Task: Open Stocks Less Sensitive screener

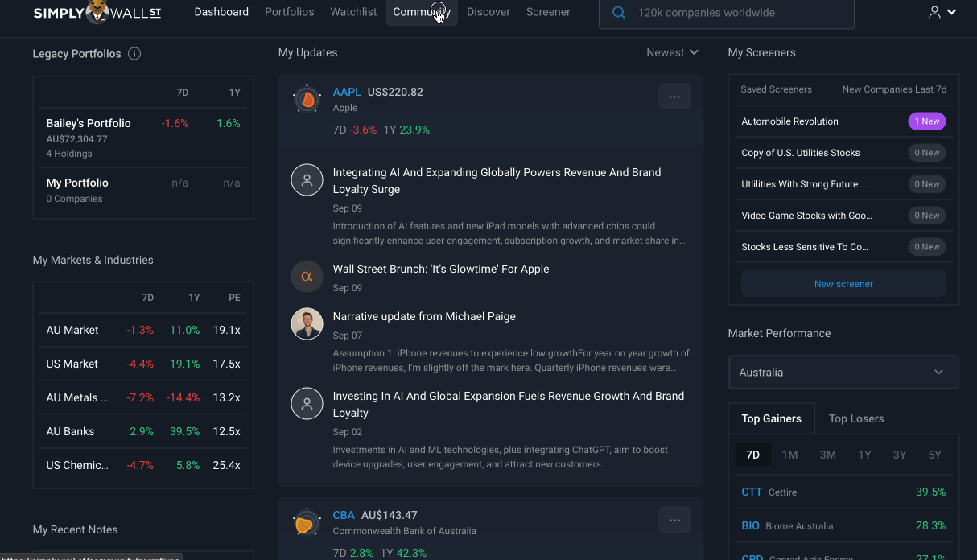Action: click(x=805, y=247)
